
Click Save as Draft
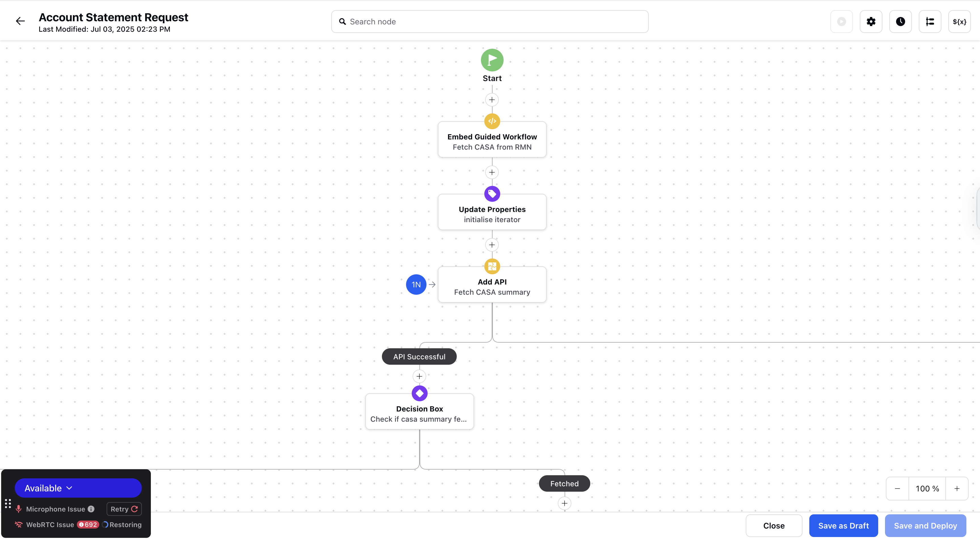pos(843,526)
